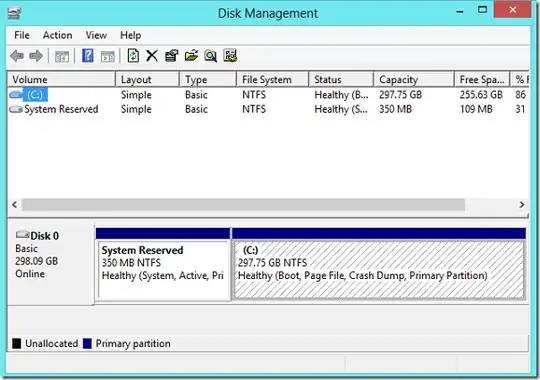
Task: Sort by the Layout column header
Action: tap(147, 80)
